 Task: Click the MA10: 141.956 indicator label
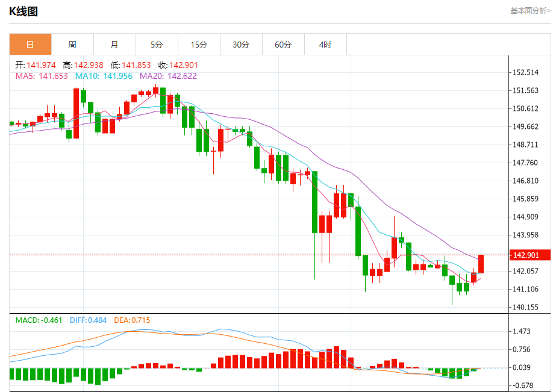[104, 76]
